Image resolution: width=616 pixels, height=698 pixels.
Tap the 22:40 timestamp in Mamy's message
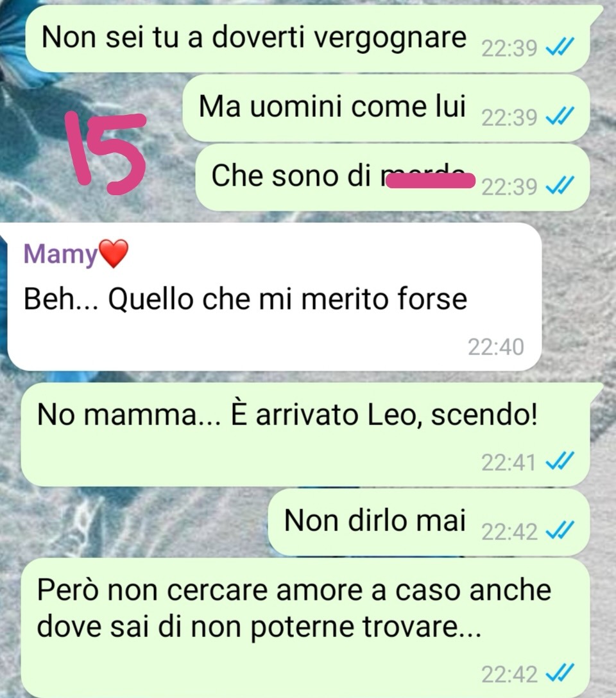[x=495, y=347]
